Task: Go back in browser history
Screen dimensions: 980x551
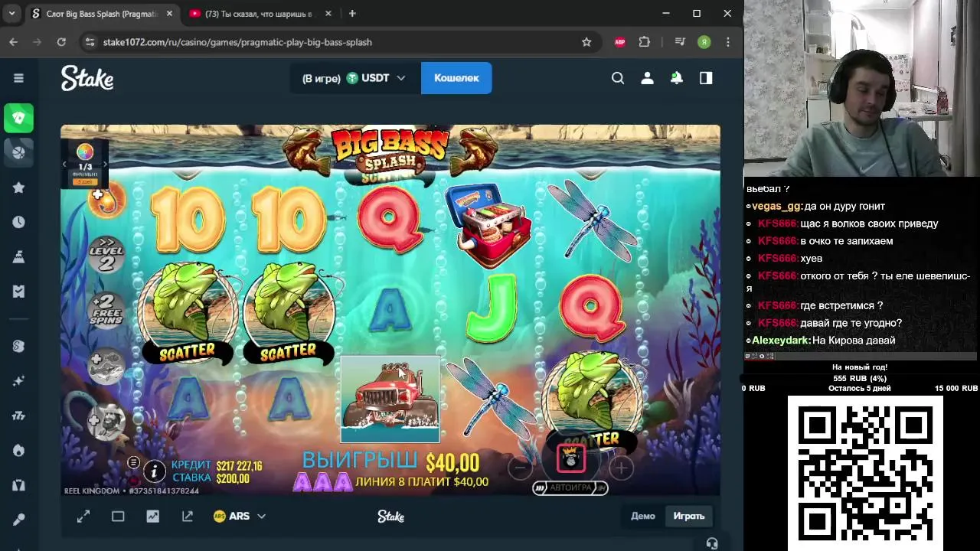Action: (13, 42)
